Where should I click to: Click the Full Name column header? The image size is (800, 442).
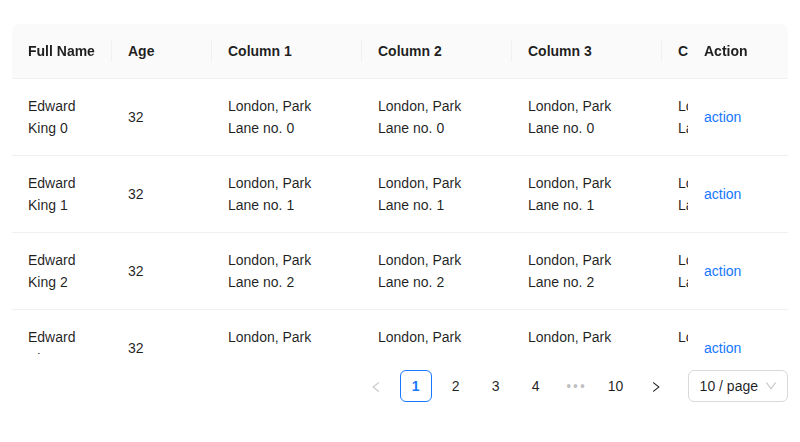61,51
